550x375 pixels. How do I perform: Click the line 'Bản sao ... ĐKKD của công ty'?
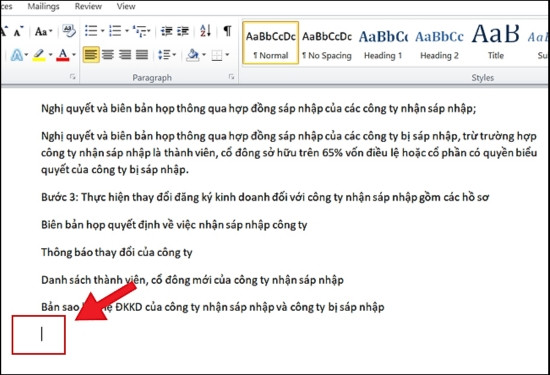click(x=213, y=307)
